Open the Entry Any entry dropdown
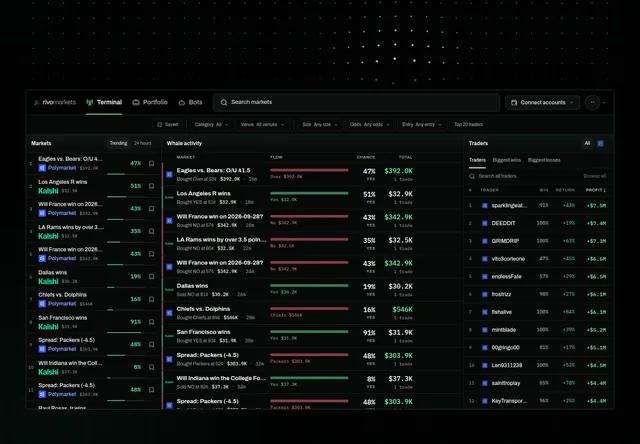640x444 pixels. click(x=422, y=124)
